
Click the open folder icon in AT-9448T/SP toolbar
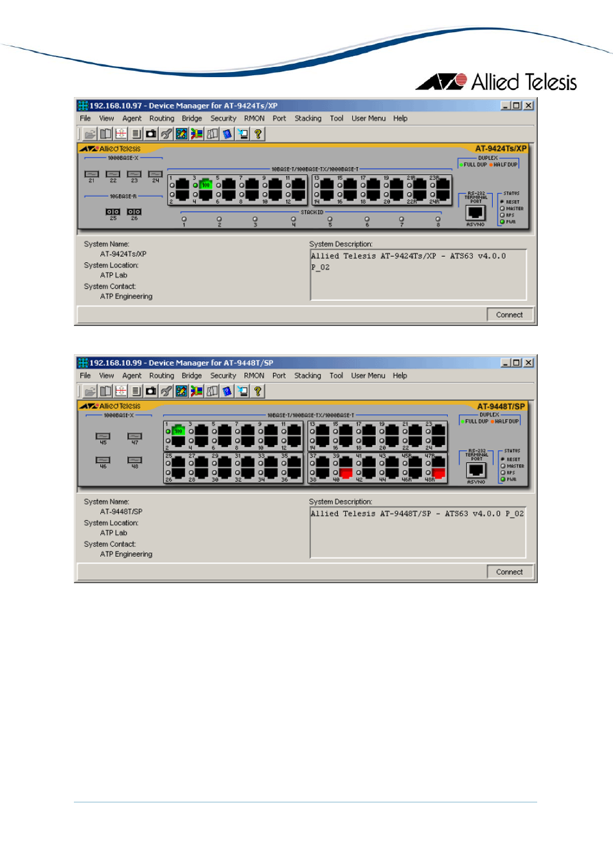[90, 391]
